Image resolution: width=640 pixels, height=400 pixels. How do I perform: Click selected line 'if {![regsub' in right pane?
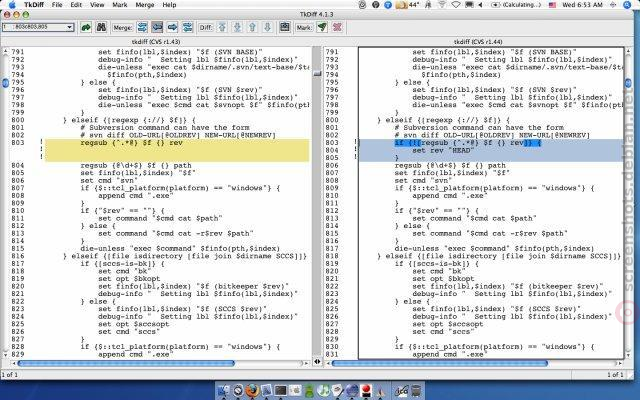coord(468,143)
